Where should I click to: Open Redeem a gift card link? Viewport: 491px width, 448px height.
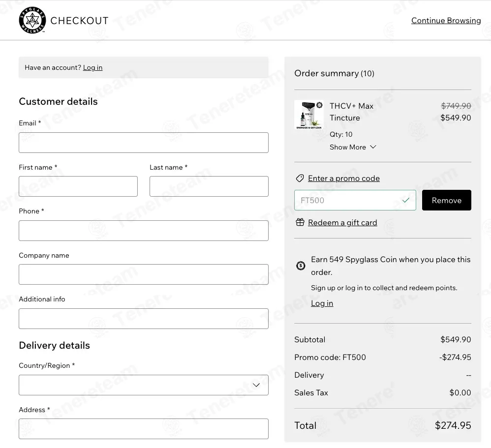point(342,223)
